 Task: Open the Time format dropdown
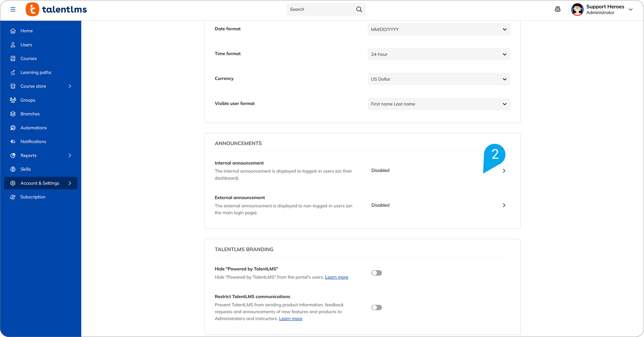tap(439, 54)
